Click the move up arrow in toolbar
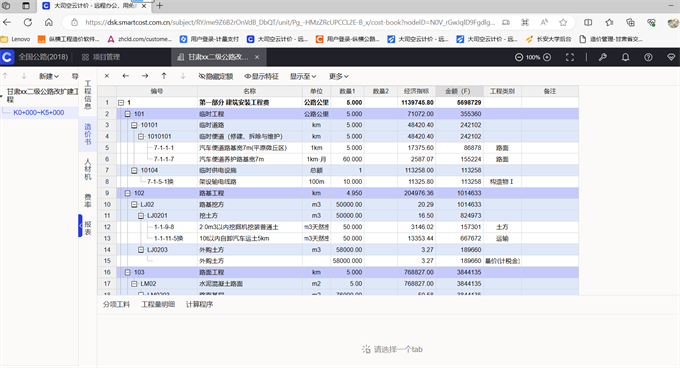The height and width of the screenshot is (368, 680). point(164,76)
